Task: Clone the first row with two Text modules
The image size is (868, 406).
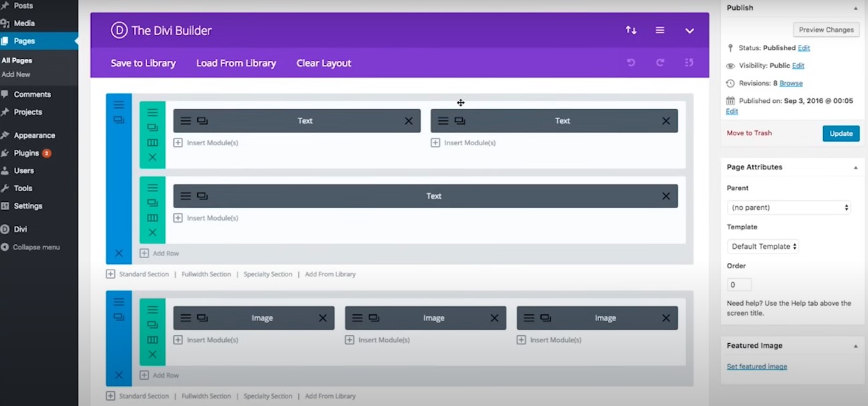Action: tap(152, 128)
